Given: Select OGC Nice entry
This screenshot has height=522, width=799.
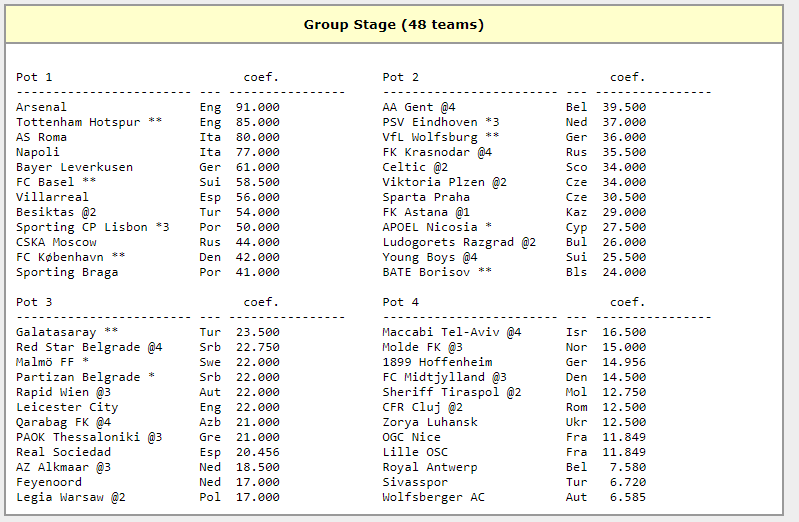Looking at the screenshot, I should point(412,437).
